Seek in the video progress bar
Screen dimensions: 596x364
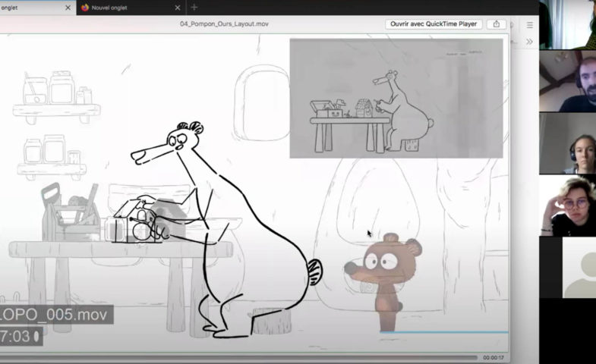(238, 357)
